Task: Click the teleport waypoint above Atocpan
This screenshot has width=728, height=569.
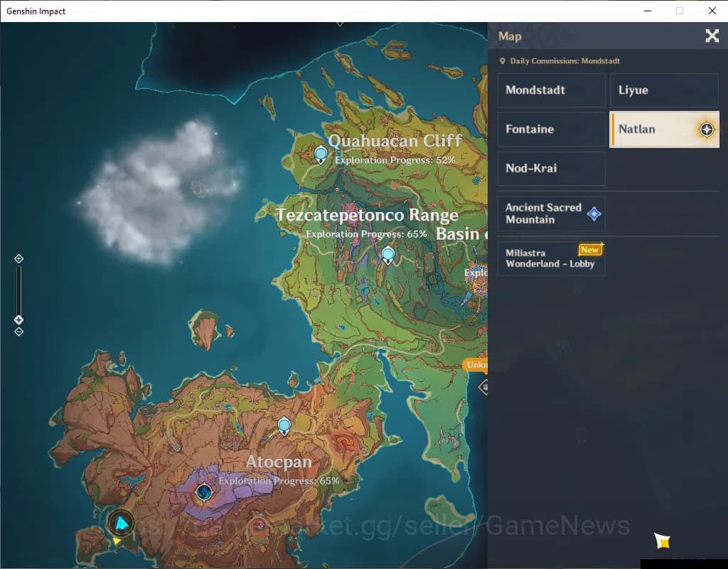Action: coord(284,425)
